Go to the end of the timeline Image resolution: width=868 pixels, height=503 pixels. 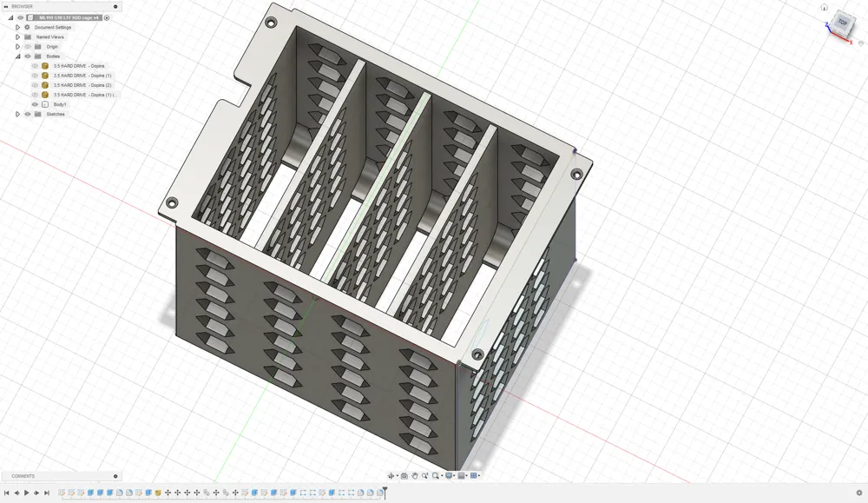47,493
